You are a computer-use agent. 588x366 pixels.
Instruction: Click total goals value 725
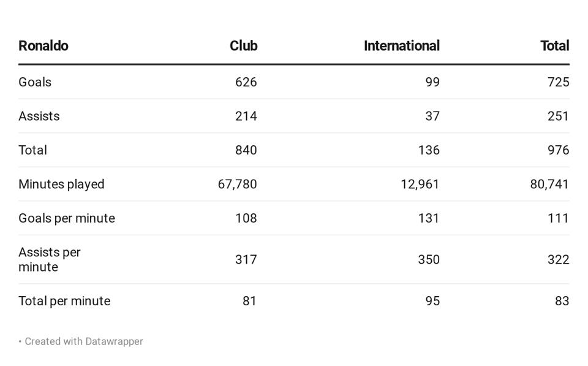pos(559,82)
